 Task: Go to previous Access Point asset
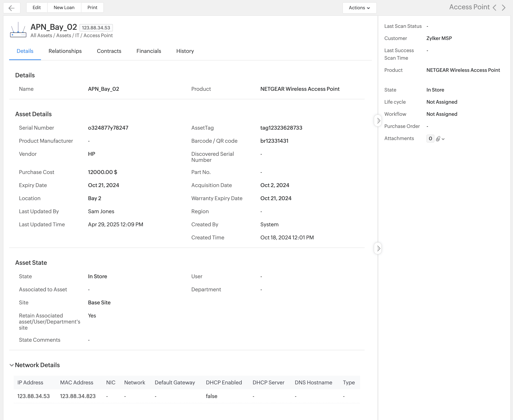click(495, 8)
